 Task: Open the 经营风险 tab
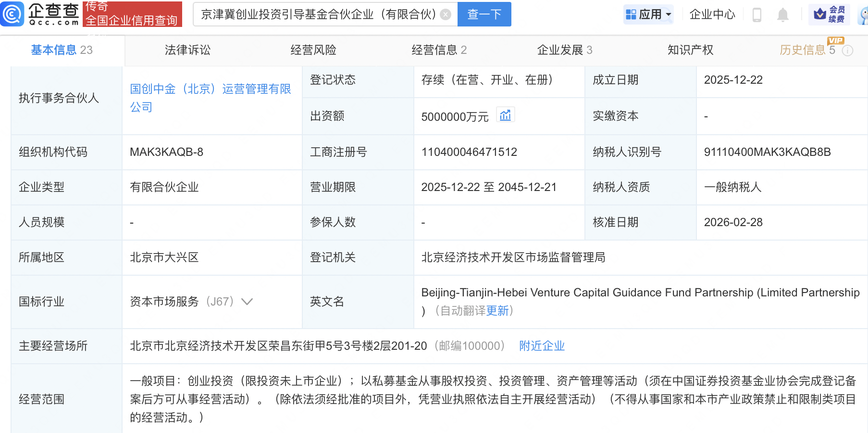tap(313, 50)
